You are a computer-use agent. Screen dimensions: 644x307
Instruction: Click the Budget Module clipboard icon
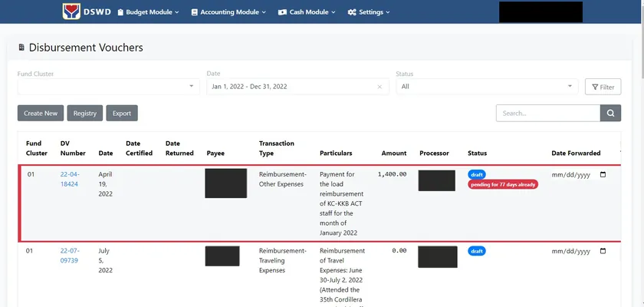pos(120,12)
